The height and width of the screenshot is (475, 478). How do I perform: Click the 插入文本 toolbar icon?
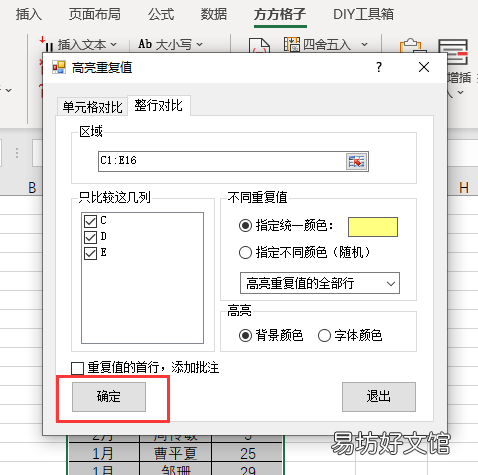[47, 44]
